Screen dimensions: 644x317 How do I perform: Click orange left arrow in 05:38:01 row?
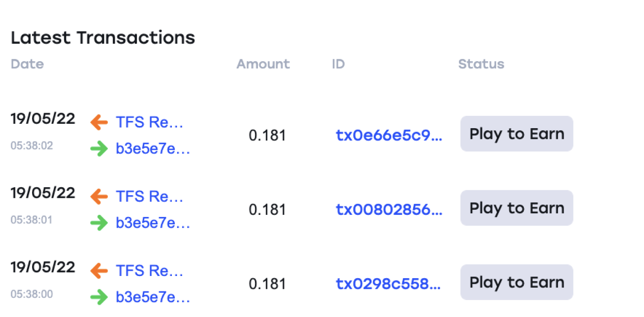tap(99, 197)
